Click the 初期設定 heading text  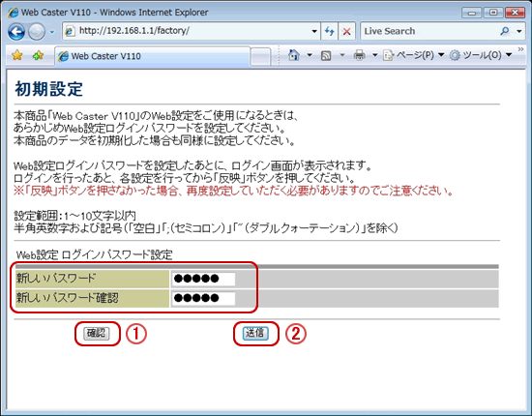48,89
